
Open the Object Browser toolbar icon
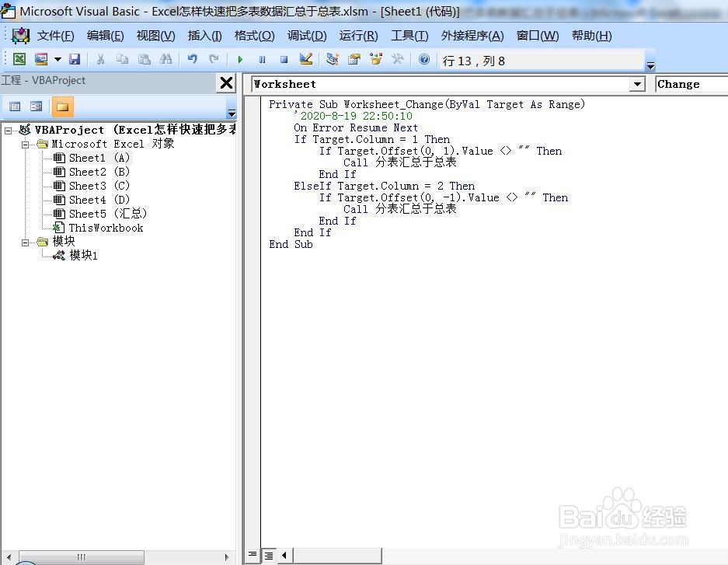tap(376, 59)
